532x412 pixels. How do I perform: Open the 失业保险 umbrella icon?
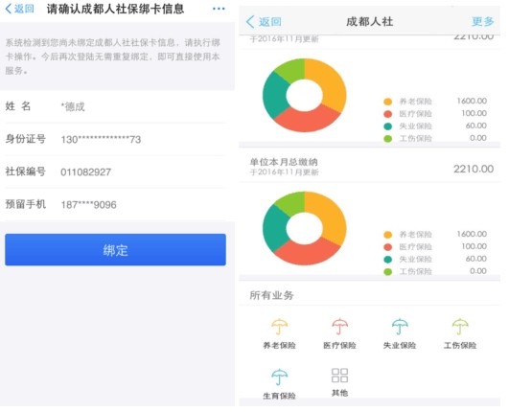pos(400,327)
